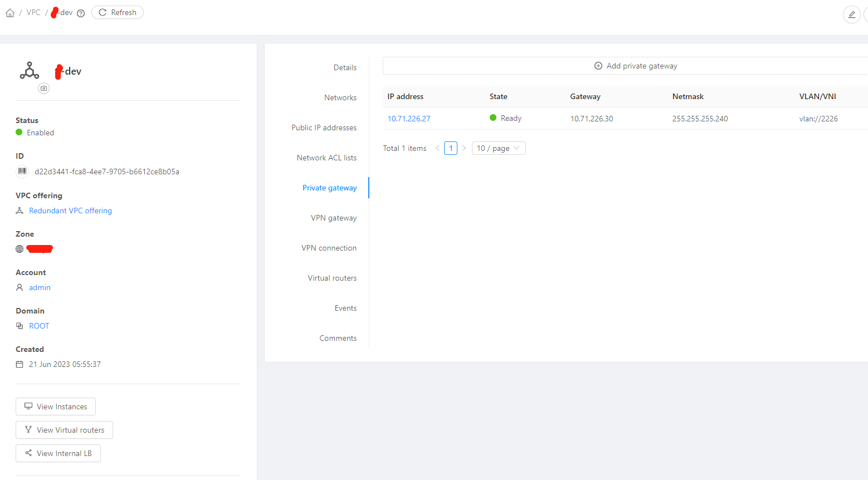The image size is (868, 480).
Task: Click the pencil edit icon at top right
Action: tap(851, 14)
